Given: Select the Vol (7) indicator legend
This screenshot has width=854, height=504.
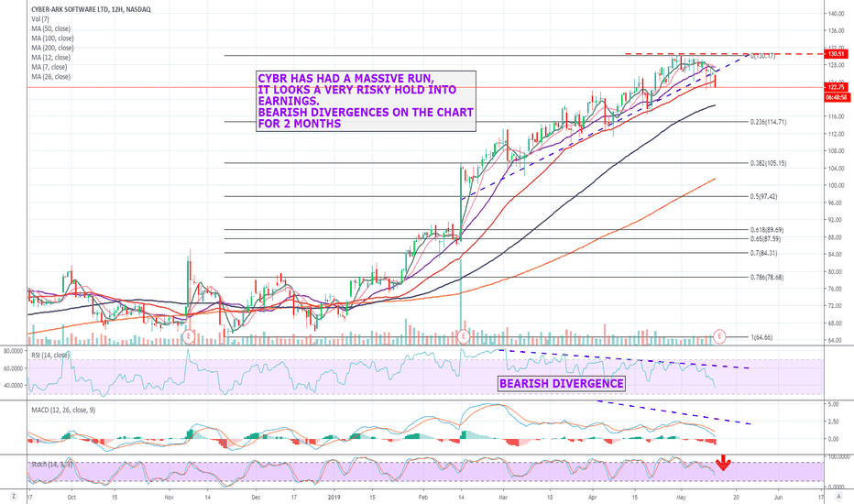Looking at the screenshot, I should (40, 19).
